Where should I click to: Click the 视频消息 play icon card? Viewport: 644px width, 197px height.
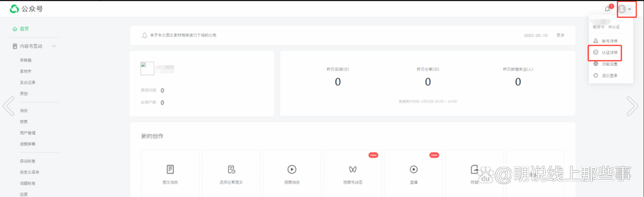pyautogui.click(x=292, y=170)
